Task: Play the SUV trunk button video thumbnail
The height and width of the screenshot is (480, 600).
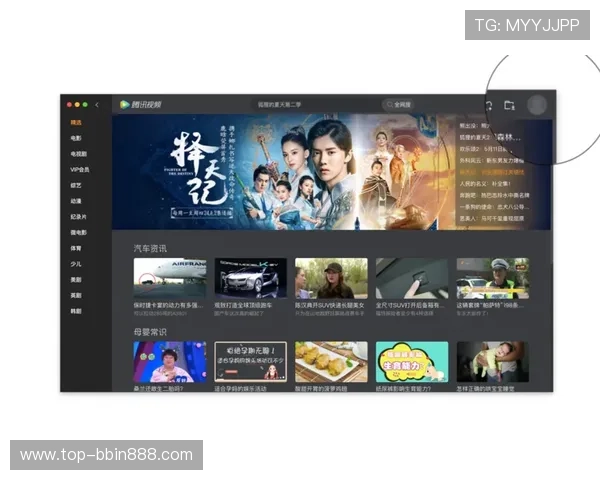Action: pos(412,278)
